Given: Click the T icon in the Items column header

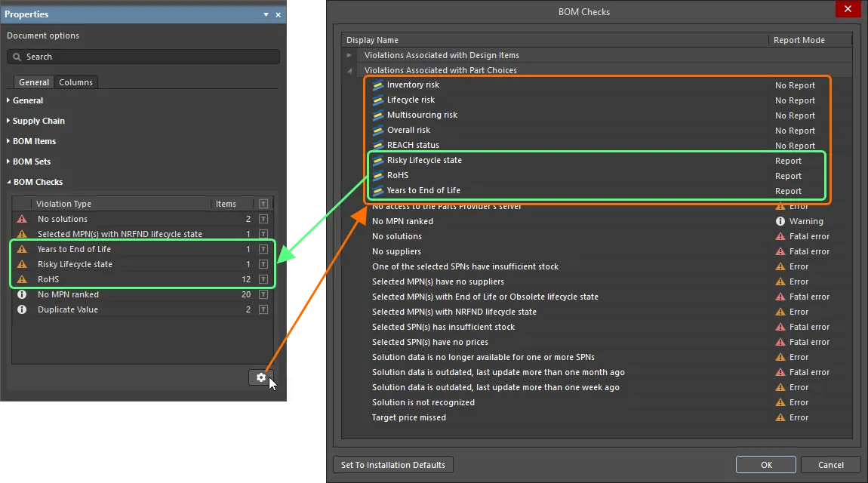Looking at the screenshot, I should coord(263,204).
